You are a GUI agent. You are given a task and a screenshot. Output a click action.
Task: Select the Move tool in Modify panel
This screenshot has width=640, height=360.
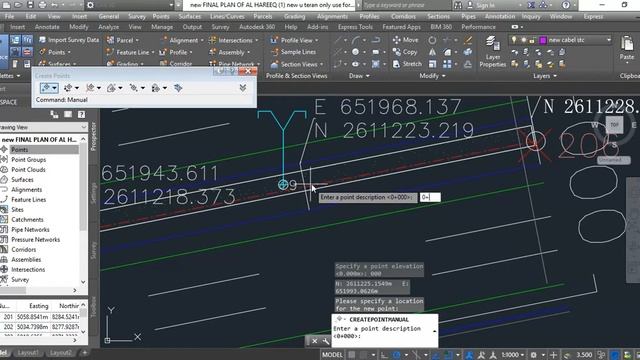point(405,40)
